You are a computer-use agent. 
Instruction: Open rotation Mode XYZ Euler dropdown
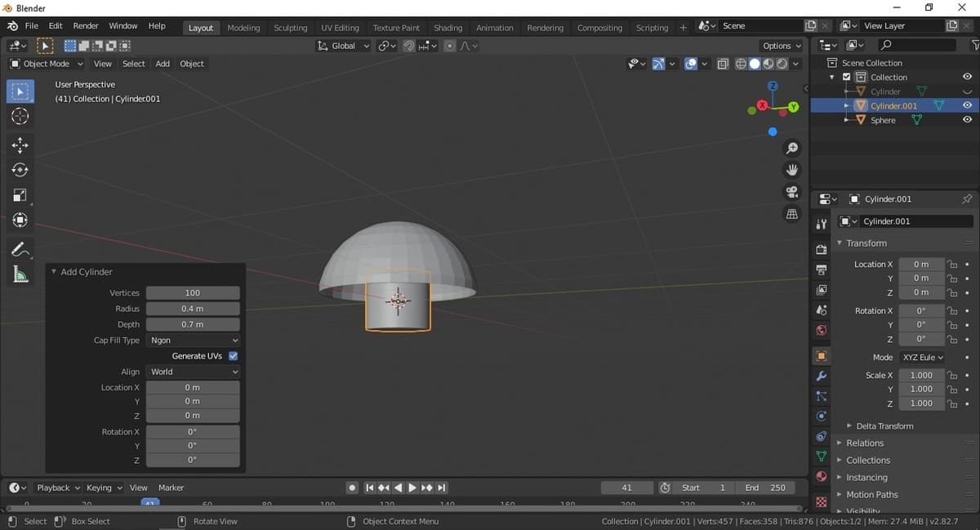(922, 358)
